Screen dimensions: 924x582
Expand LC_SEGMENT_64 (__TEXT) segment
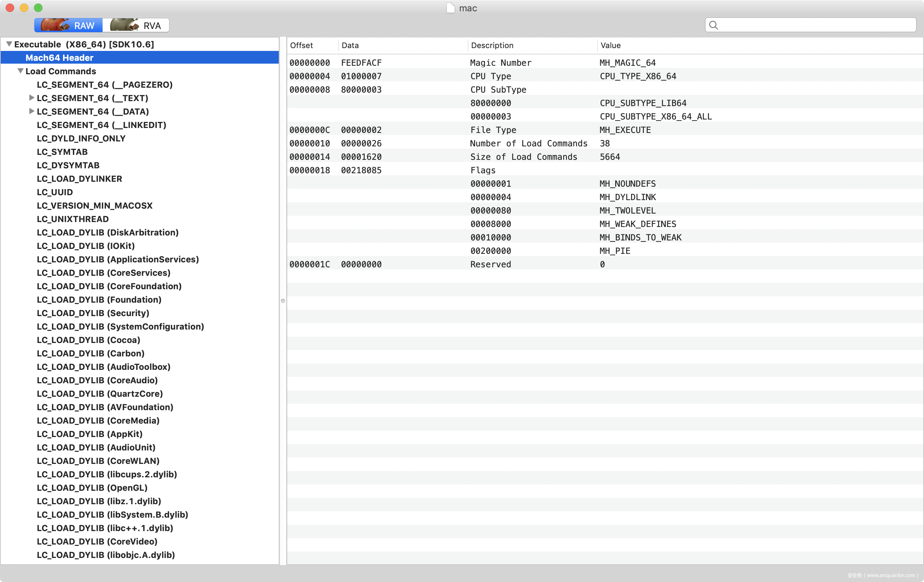31,98
